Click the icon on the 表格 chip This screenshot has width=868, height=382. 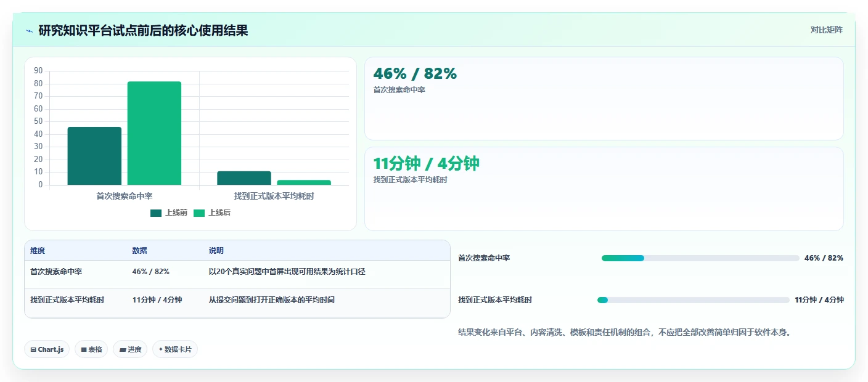[x=83, y=349]
